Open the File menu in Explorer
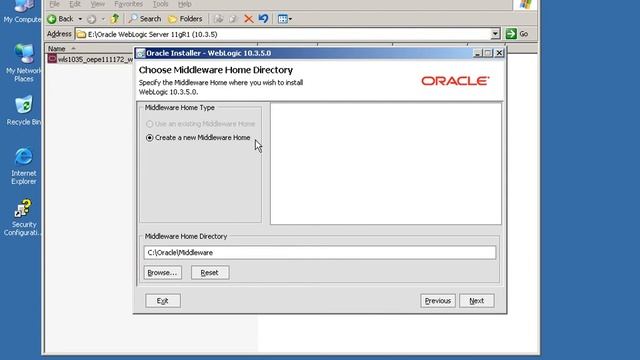Viewport: 640px width, 360px height. point(54,4)
